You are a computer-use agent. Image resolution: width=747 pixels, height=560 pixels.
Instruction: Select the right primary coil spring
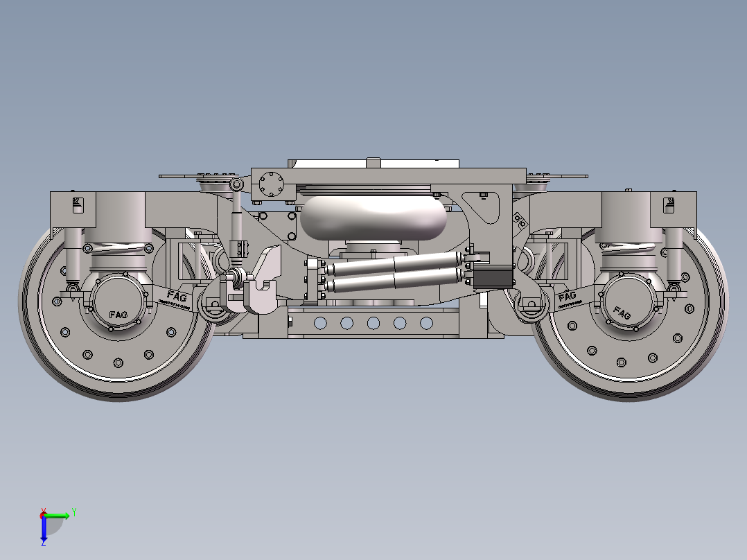click(x=631, y=249)
